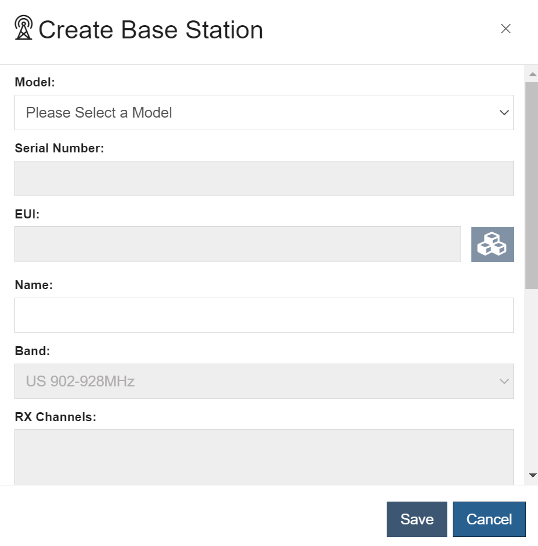Save the new base station

click(x=416, y=519)
